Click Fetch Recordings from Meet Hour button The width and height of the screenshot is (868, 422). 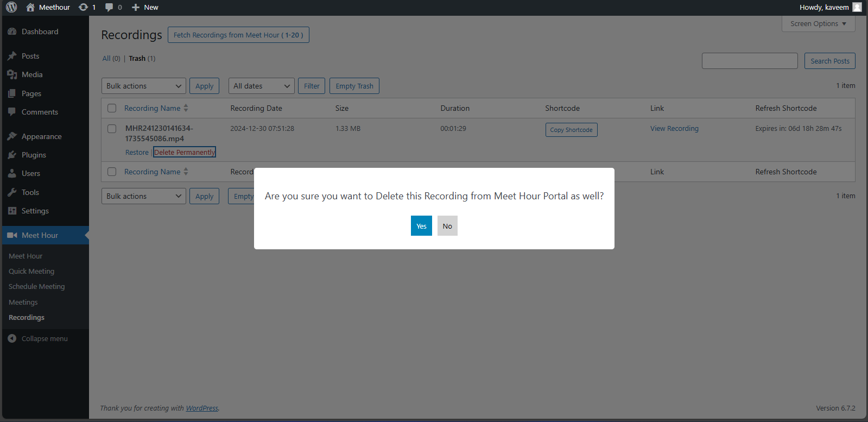pyautogui.click(x=238, y=35)
